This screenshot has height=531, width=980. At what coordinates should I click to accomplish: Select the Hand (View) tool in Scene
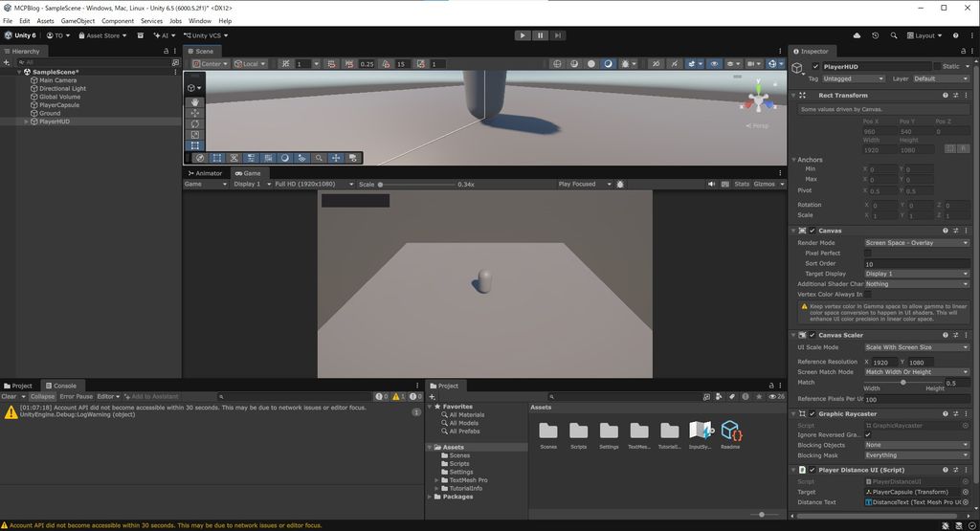(195, 101)
